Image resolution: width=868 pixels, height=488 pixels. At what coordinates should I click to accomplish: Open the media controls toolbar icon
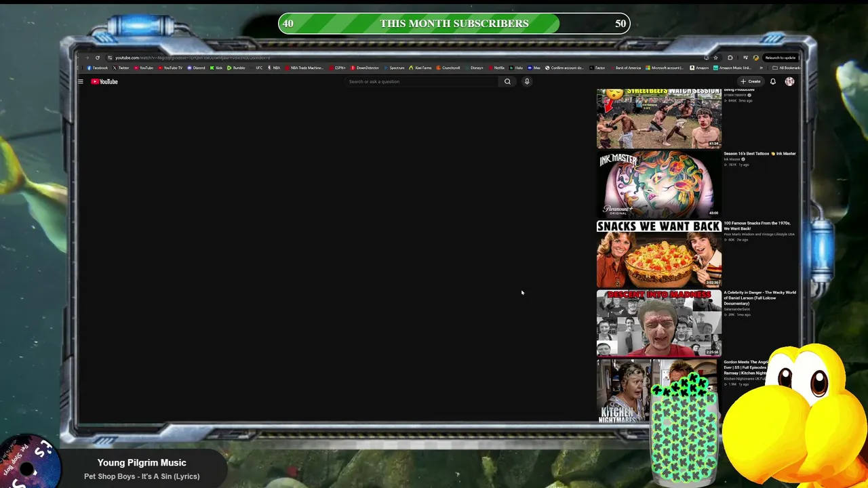point(745,58)
